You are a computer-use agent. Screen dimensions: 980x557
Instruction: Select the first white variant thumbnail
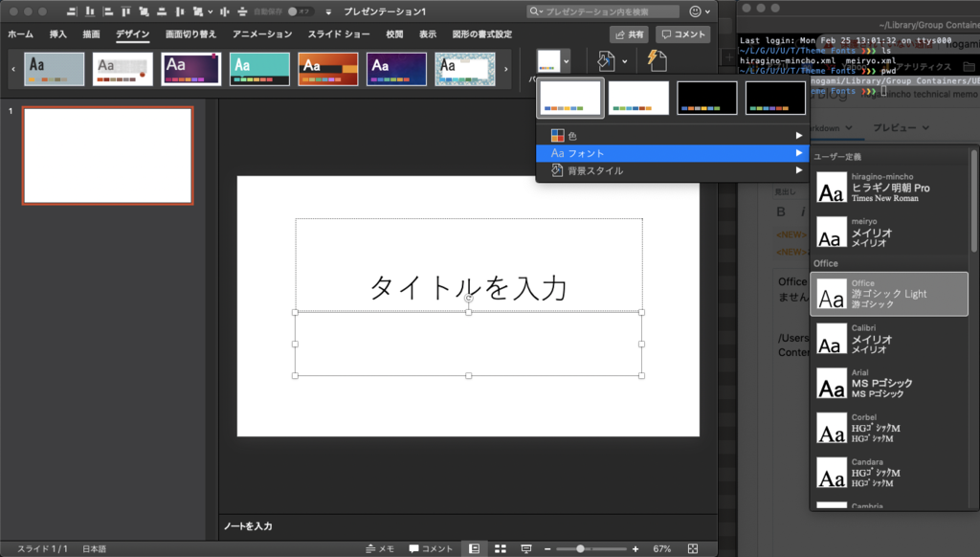click(570, 98)
